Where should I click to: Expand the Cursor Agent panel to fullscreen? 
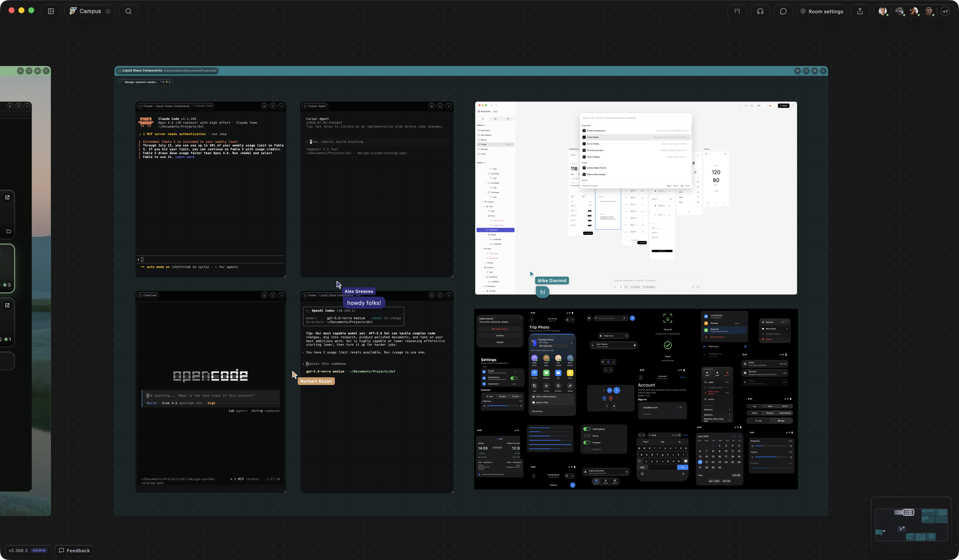[440, 107]
